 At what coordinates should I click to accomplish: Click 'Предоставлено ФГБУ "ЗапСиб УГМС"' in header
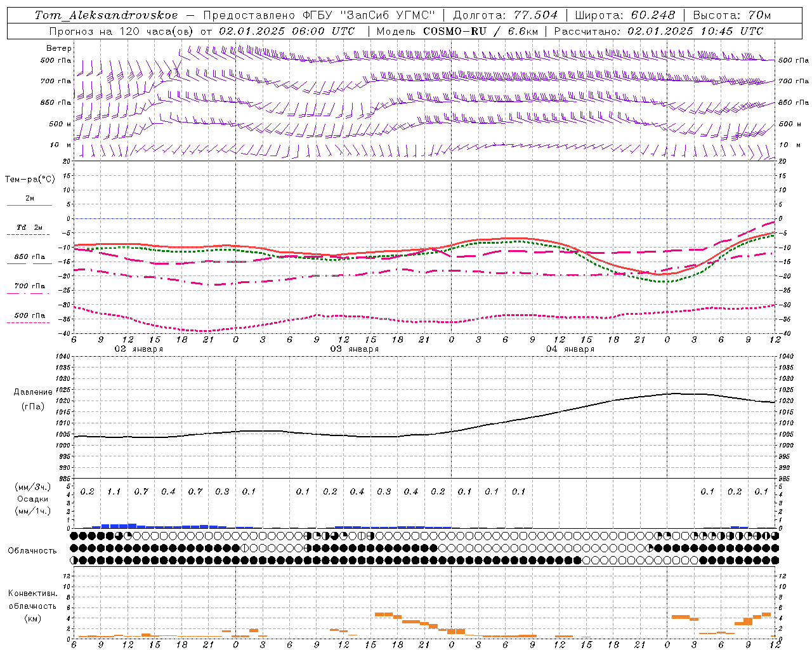click(320, 15)
